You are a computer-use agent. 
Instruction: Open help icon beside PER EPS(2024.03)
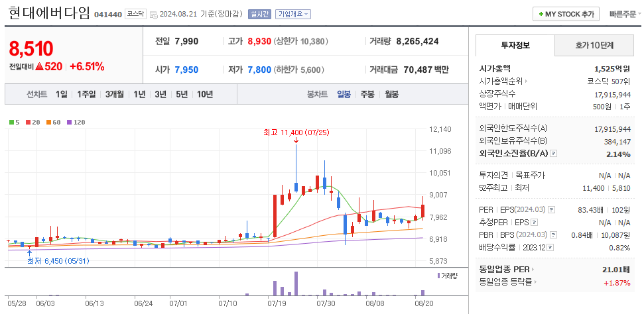(x=551, y=210)
